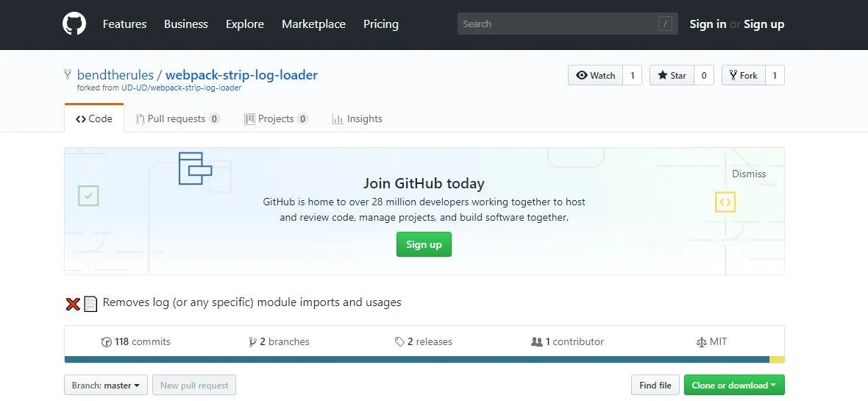
Task: Open the 118 commits link
Action: point(136,341)
